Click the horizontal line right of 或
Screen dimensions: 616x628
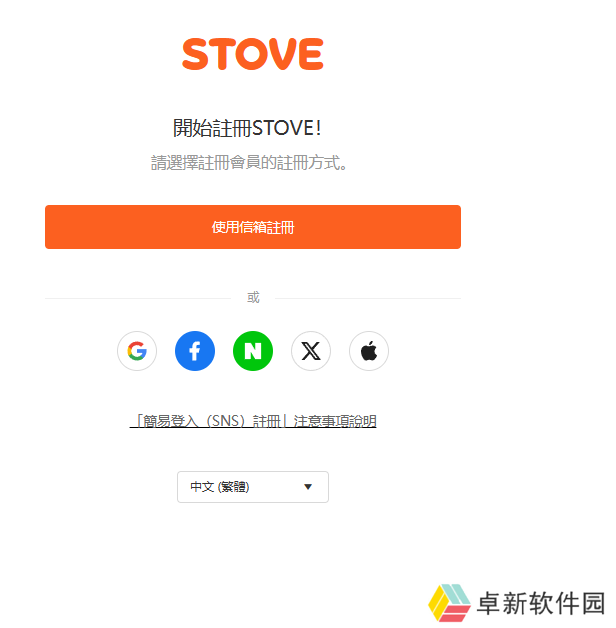pos(368,298)
